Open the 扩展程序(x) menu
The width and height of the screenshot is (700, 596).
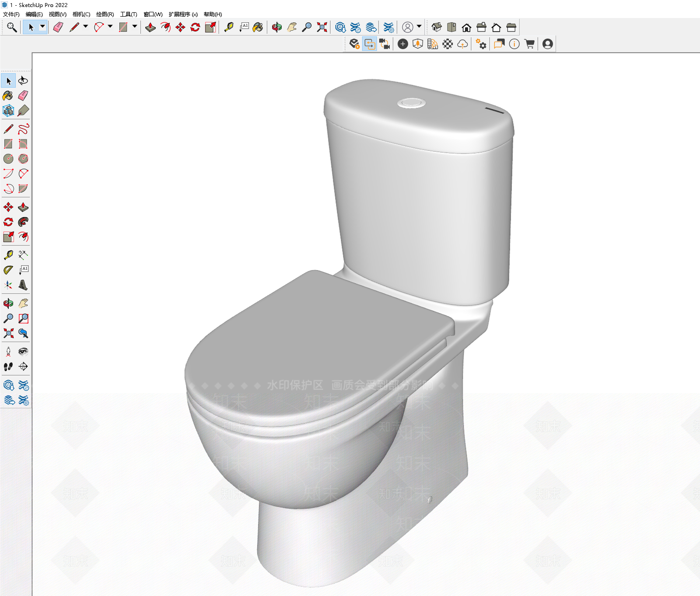[183, 14]
